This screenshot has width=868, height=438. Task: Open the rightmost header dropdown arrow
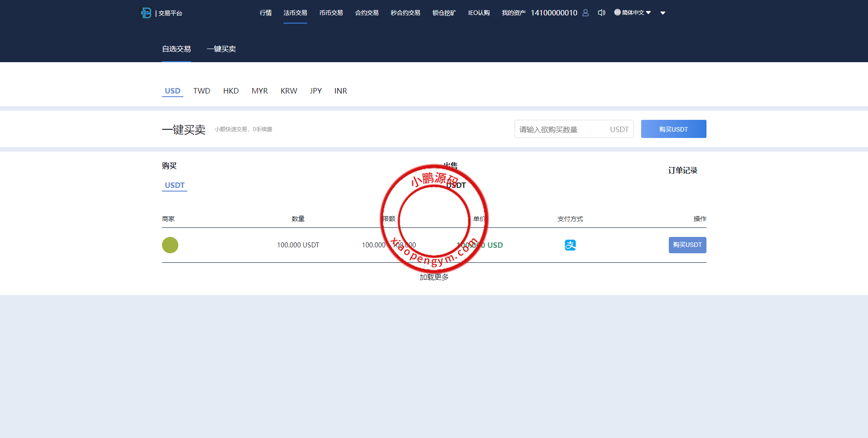click(663, 13)
